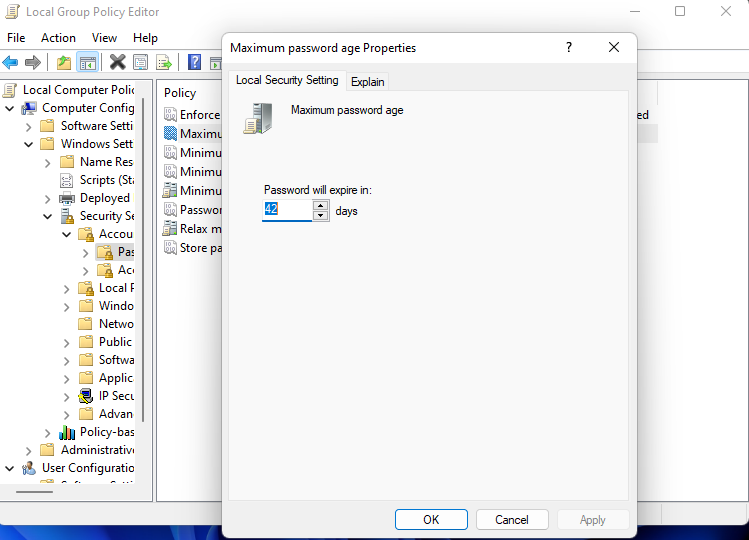Click the Cancel button
The height and width of the screenshot is (540, 749).
click(x=512, y=519)
